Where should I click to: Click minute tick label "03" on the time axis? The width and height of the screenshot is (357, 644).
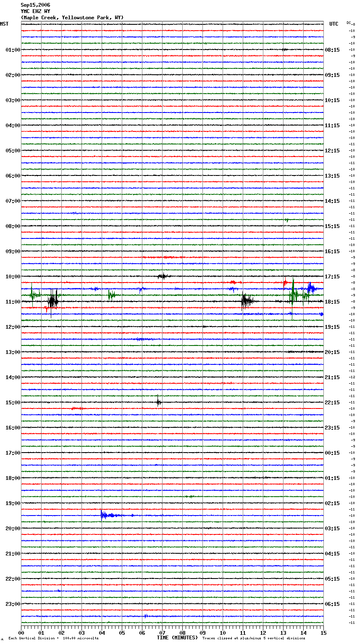tap(82, 633)
